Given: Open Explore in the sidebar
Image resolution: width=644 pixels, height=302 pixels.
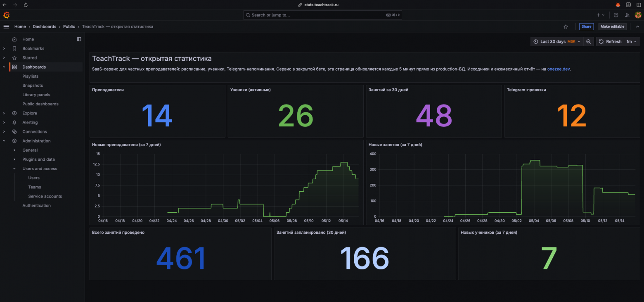Looking at the screenshot, I should 30,113.
